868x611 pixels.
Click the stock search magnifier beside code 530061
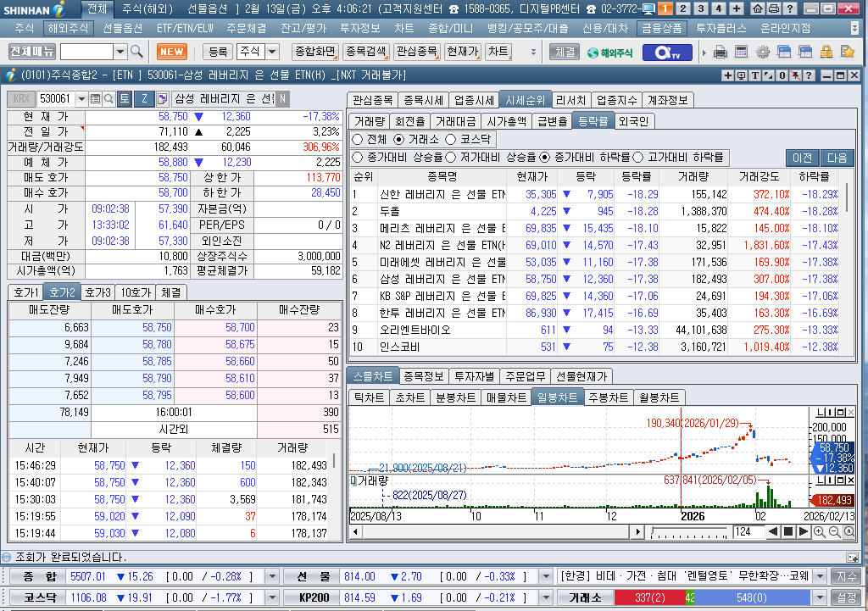(x=109, y=99)
